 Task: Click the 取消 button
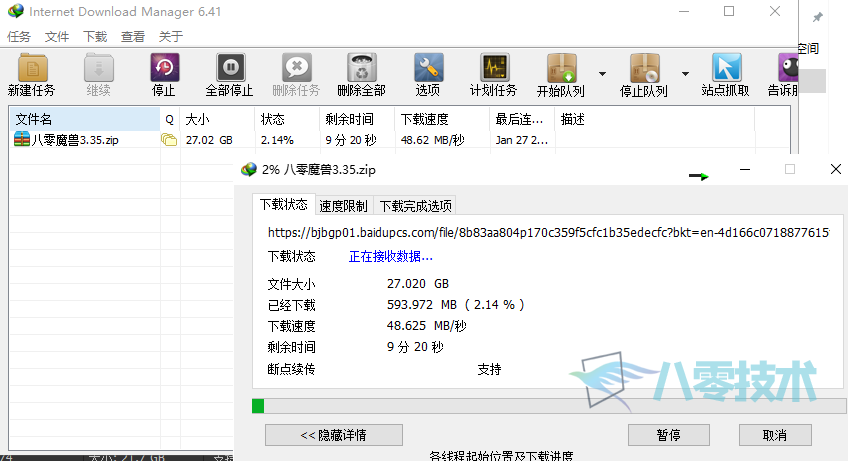(775, 435)
